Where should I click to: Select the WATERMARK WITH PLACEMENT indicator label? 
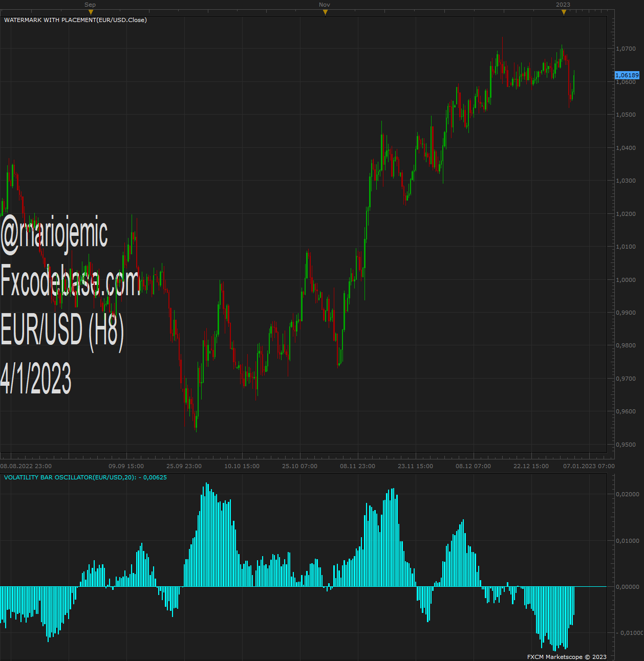pos(75,20)
